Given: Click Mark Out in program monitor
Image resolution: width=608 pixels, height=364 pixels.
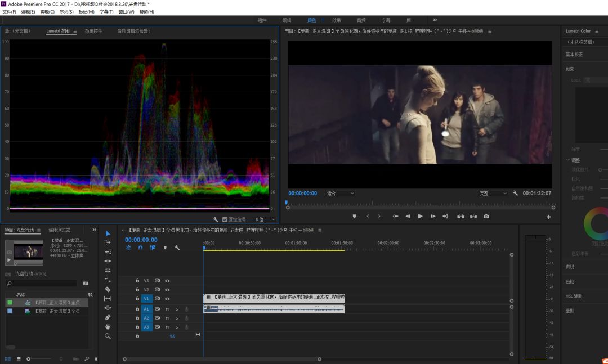Looking at the screenshot, I should point(379,216).
